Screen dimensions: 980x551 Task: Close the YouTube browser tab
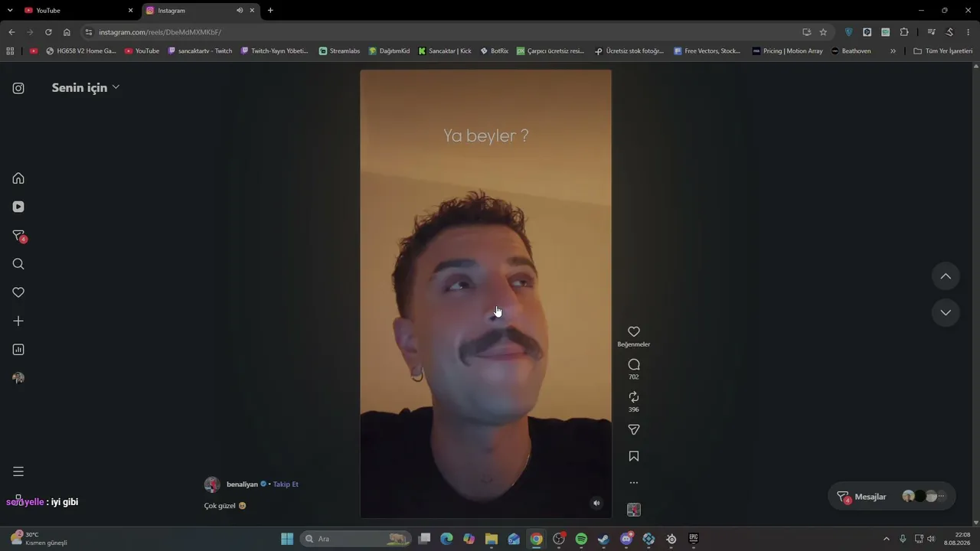click(x=130, y=11)
